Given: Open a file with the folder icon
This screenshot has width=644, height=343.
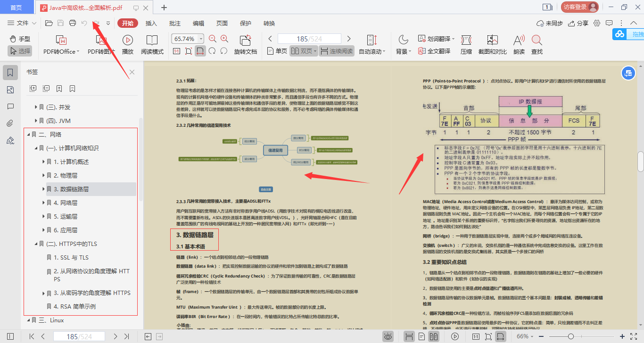Looking at the screenshot, I should pos(48,23).
